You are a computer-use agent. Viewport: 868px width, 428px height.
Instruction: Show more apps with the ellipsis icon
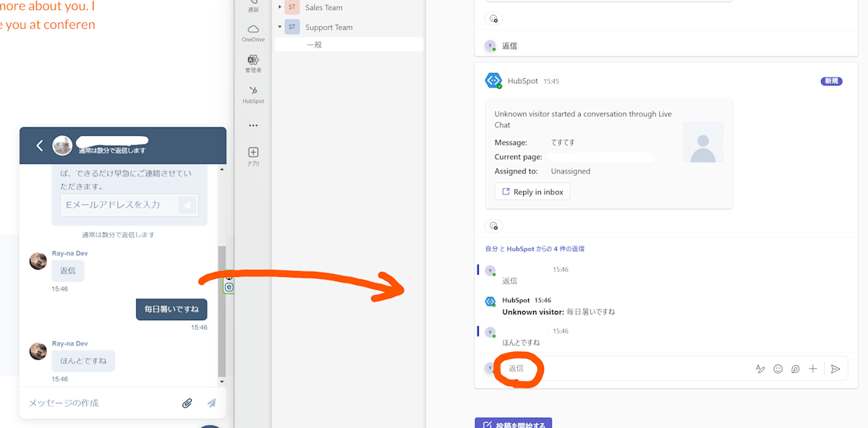click(253, 125)
